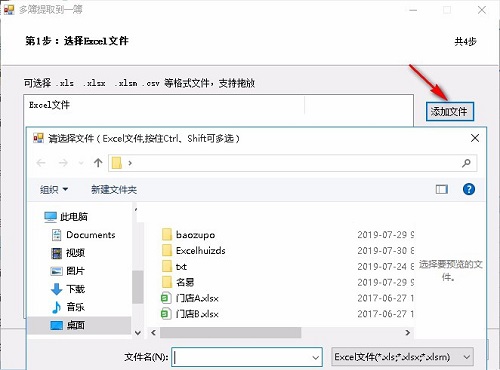
Task: Select 图片 in navigation tree
Action: [x=67, y=271]
